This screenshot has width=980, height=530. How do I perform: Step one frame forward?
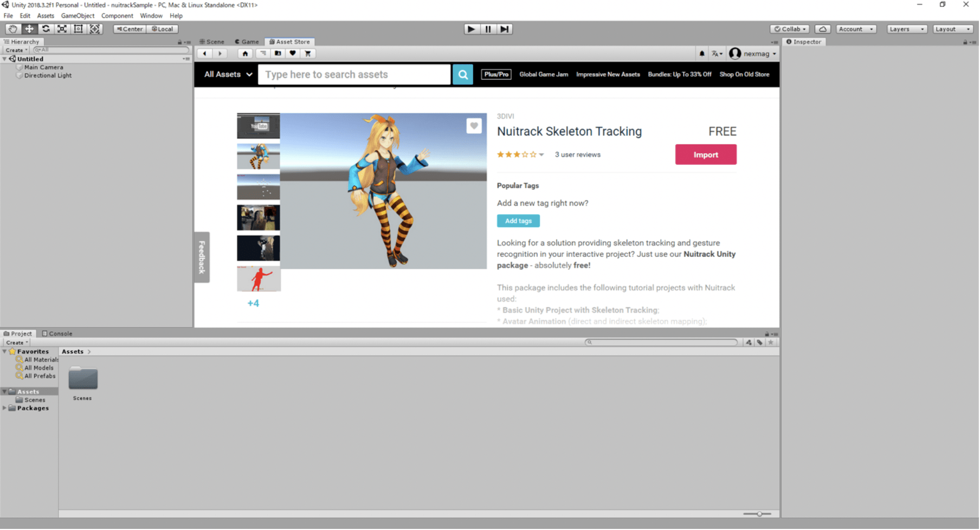tap(505, 29)
